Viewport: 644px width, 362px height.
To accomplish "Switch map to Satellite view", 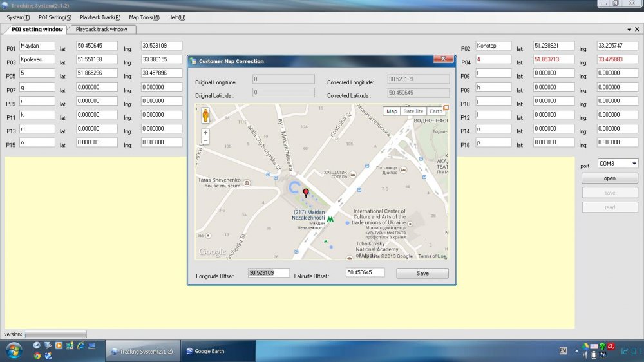I will (x=413, y=111).
